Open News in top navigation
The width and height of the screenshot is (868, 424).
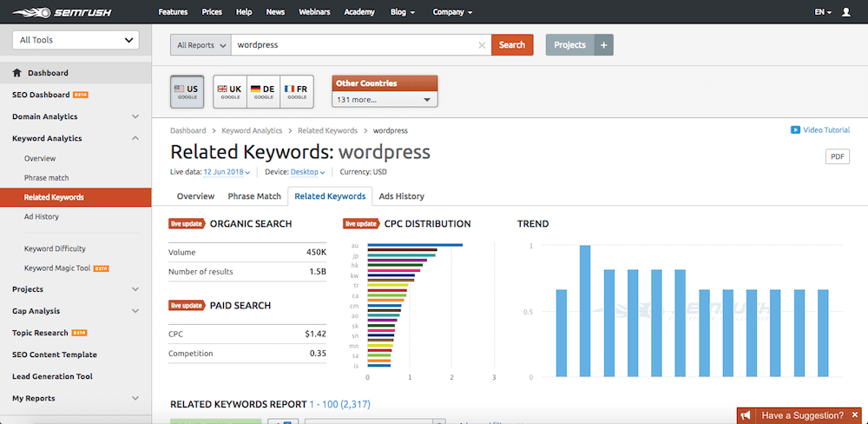(x=275, y=11)
